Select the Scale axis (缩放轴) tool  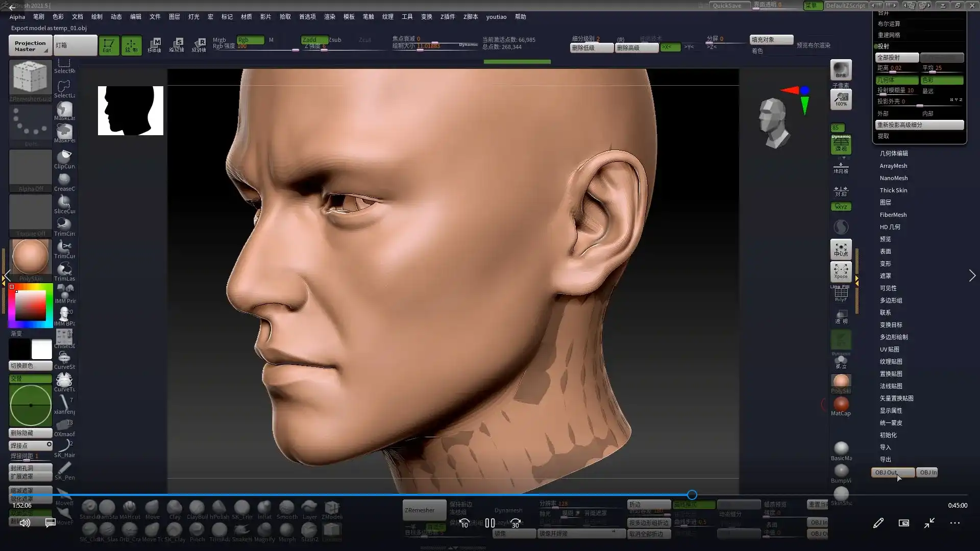click(x=177, y=45)
